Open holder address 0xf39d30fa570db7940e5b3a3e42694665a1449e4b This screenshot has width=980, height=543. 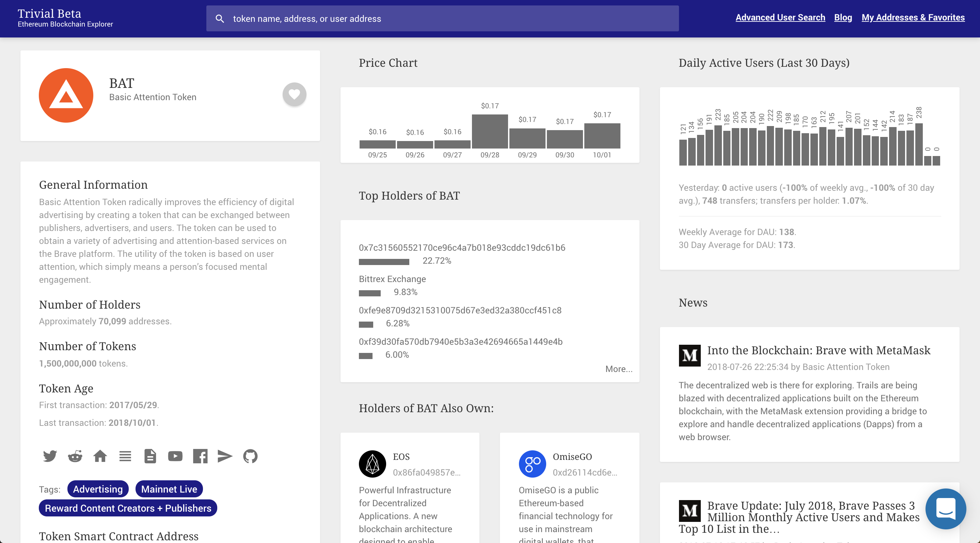pyautogui.click(x=460, y=341)
